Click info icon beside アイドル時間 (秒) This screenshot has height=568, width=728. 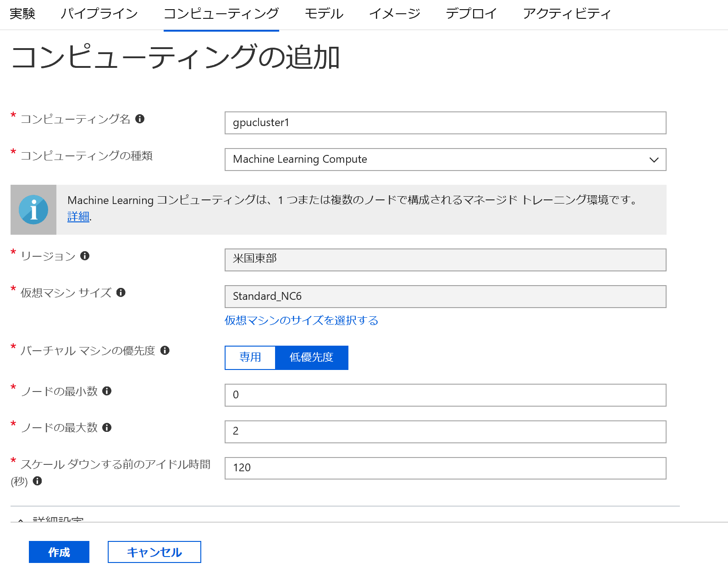[x=37, y=481]
